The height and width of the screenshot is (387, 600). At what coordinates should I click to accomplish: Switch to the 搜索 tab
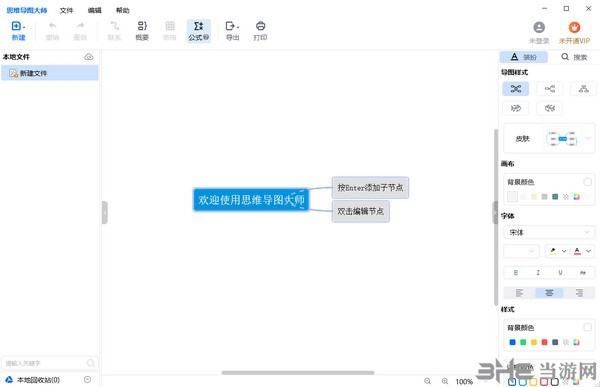click(x=574, y=57)
